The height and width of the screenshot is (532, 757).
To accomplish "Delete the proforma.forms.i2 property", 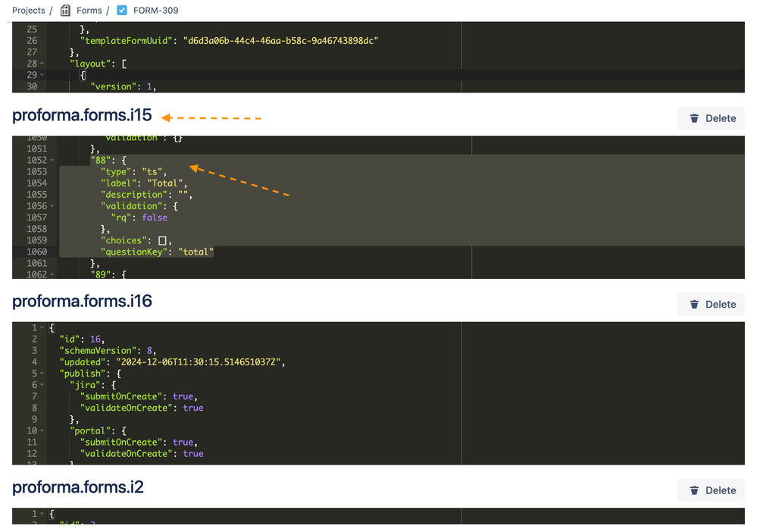I will click(x=711, y=490).
